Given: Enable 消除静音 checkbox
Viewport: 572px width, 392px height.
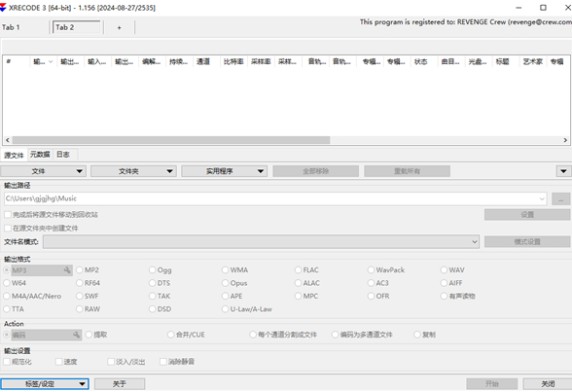Looking at the screenshot, I should 177,362.
